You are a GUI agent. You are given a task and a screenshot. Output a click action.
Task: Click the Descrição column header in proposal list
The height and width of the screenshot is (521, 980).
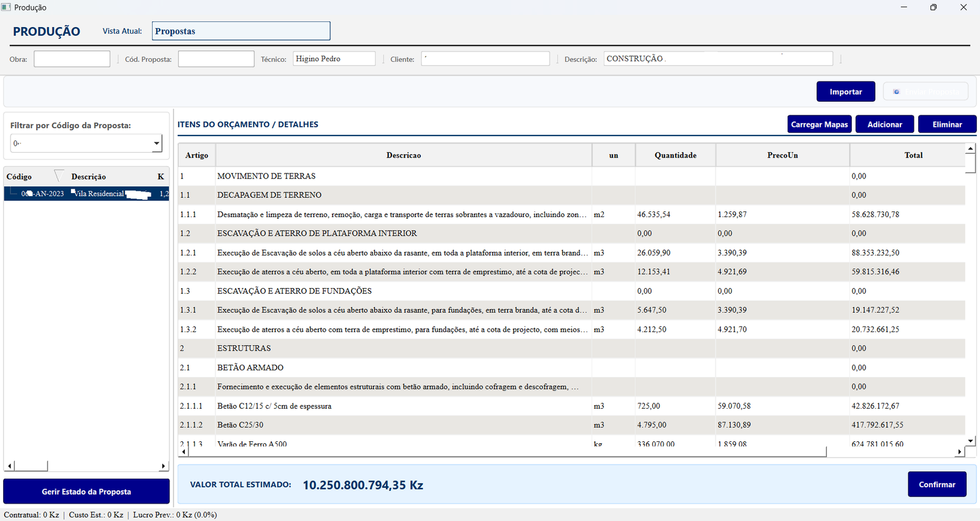[x=88, y=177]
